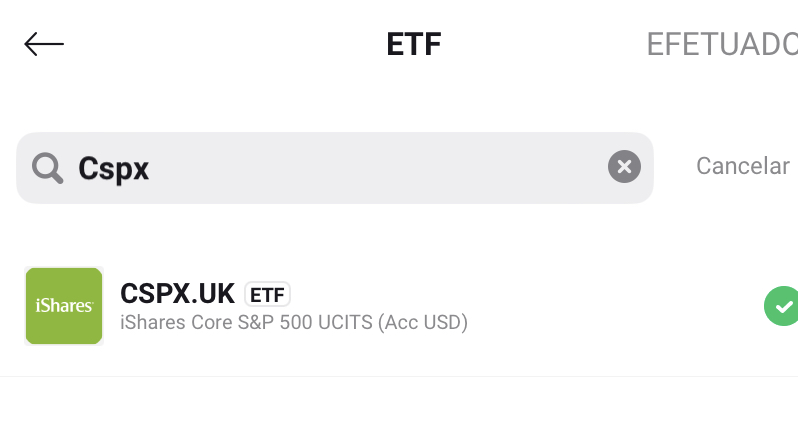Toggle the green checkmark for CSPX.UK
The height and width of the screenshot is (426, 798).
point(781,306)
